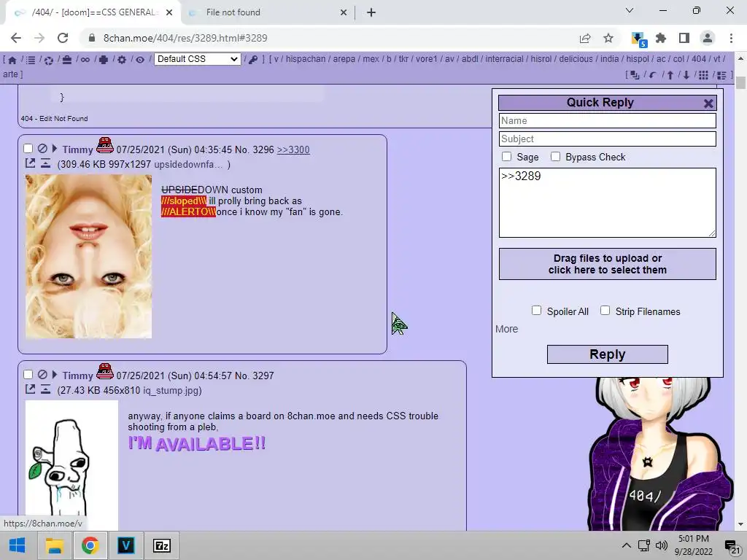Open the iq stump cartoon thumbnail

pyautogui.click(x=71, y=464)
